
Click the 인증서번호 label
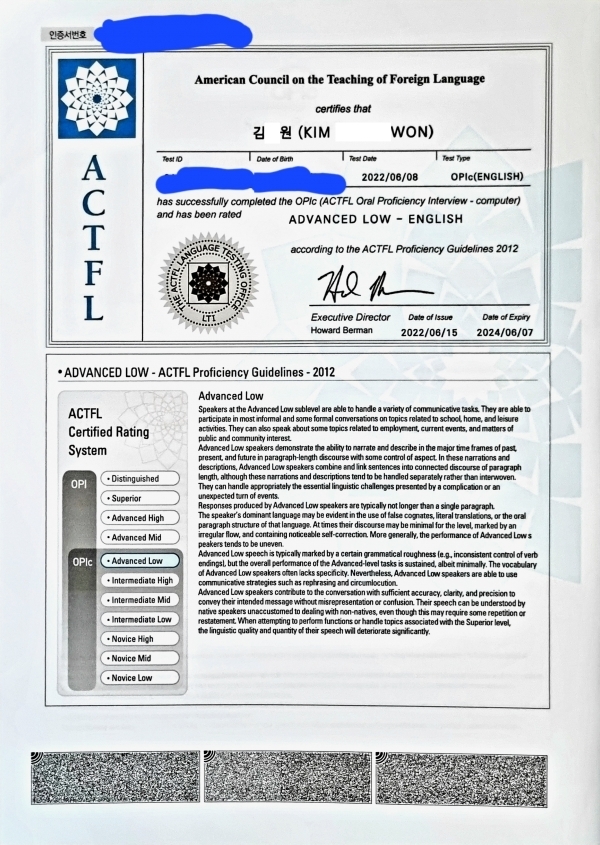click(67, 34)
